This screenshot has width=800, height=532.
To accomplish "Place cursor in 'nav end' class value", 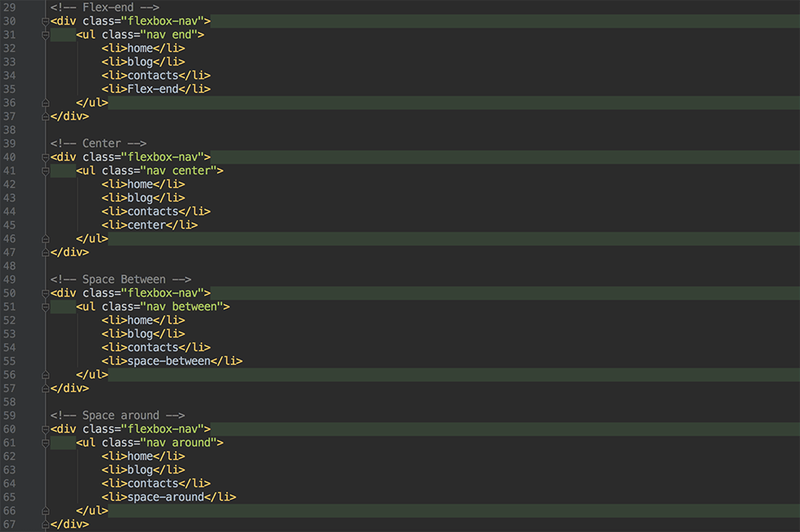I will (169, 34).
